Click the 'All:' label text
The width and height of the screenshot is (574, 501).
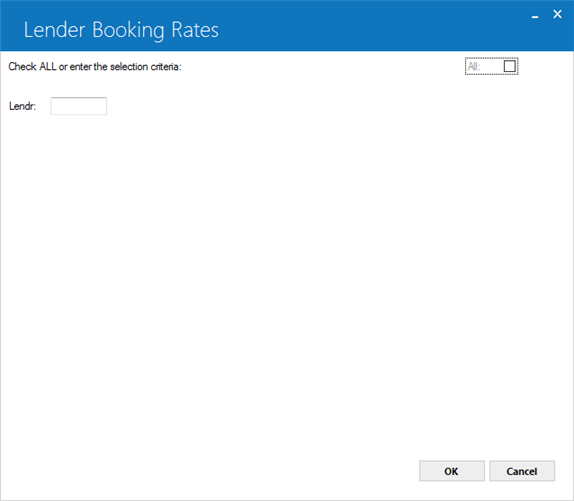pyautogui.click(x=474, y=67)
